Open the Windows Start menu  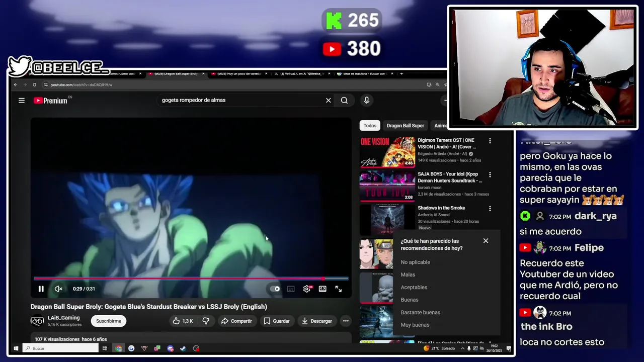(x=16, y=348)
